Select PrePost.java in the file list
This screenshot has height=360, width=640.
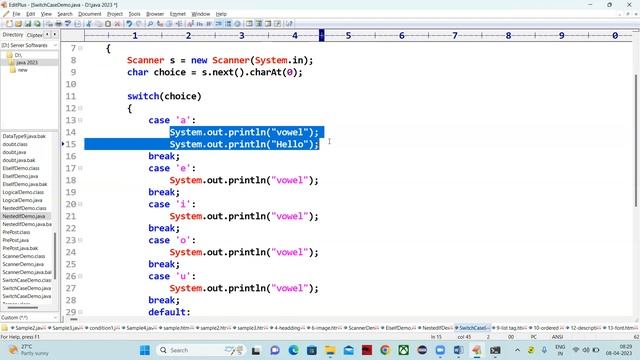(x=16, y=240)
